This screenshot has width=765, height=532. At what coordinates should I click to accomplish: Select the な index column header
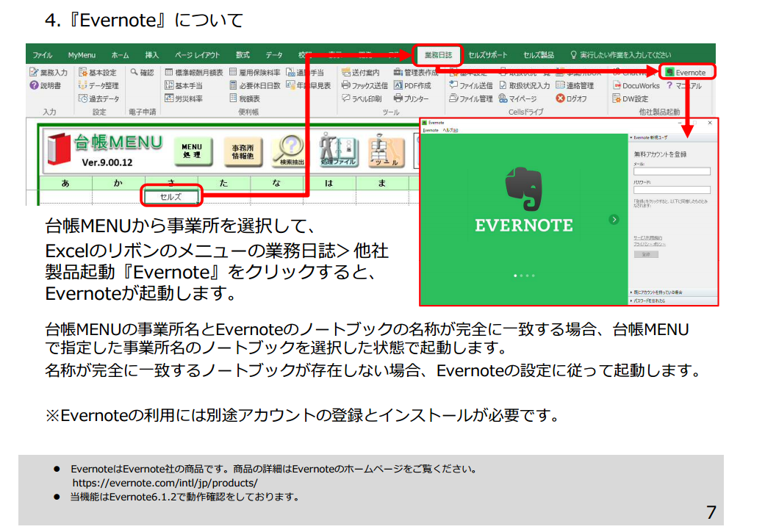click(276, 184)
